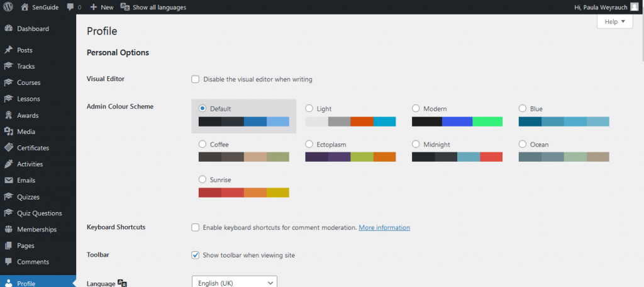Uncheck Show toolbar when viewing site
This screenshot has width=644, height=287.
[x=195, y=255]
